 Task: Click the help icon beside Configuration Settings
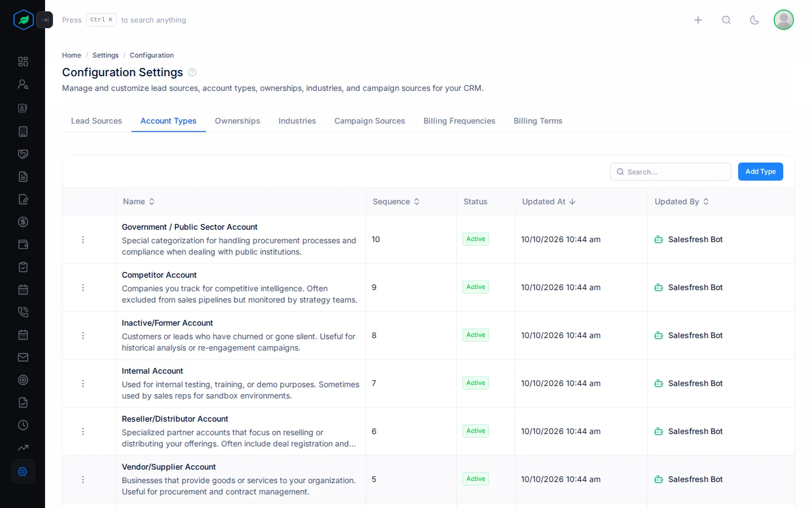pyautogui.click(x=192, y=72)
